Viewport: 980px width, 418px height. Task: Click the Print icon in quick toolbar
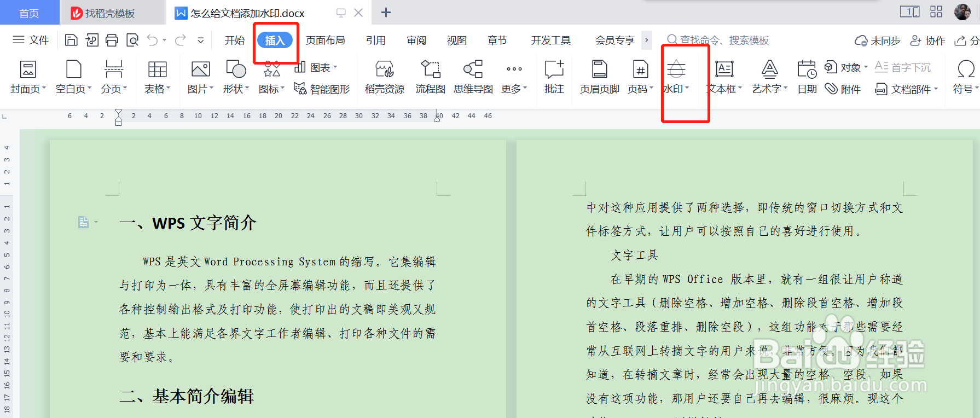pos(112,40)
